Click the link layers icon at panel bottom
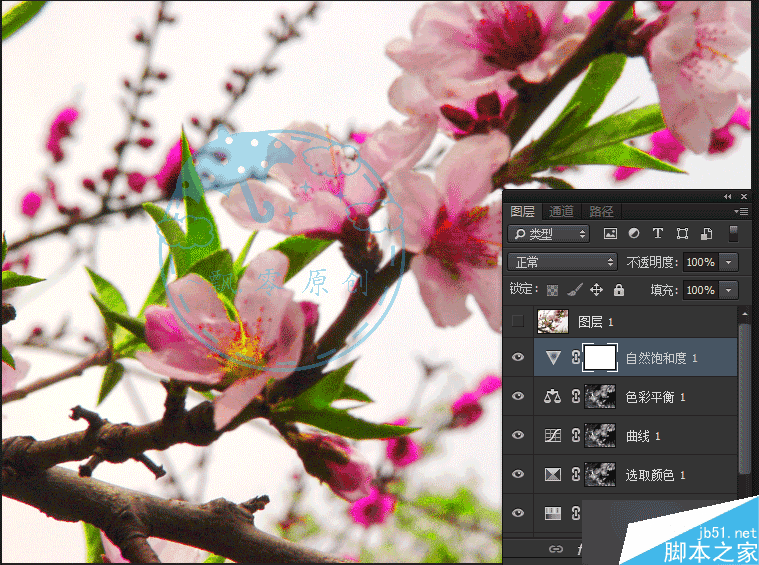Image resolution: width=759 pixels, height=565 pixels. [556, 549]
